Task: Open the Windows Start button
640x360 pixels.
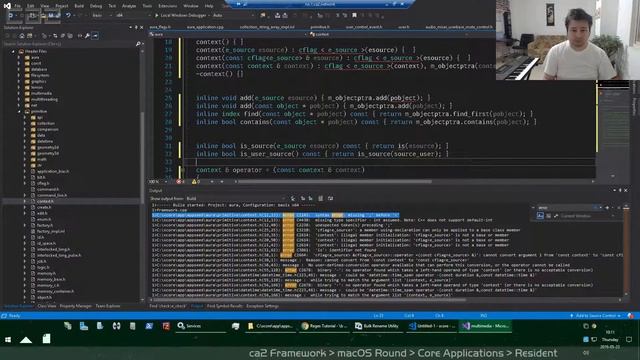Action: (7, 340)
